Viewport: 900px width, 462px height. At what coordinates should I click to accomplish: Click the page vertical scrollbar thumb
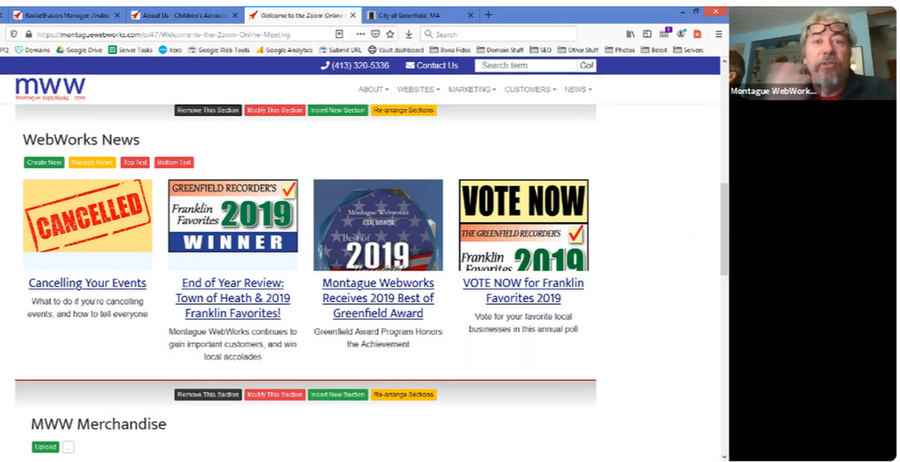click(724, 230)
